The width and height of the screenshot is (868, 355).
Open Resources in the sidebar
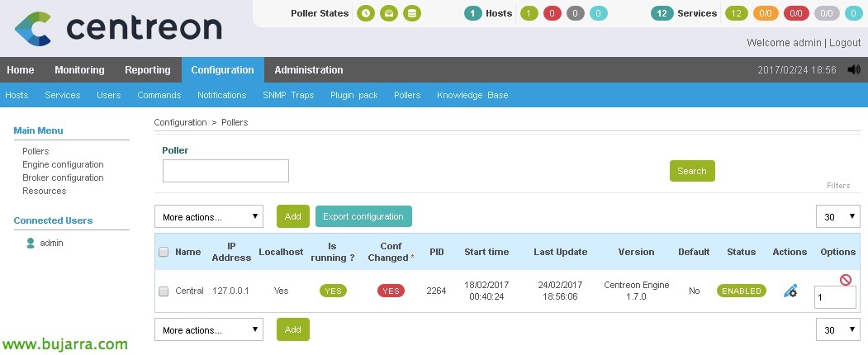[45, 191]
